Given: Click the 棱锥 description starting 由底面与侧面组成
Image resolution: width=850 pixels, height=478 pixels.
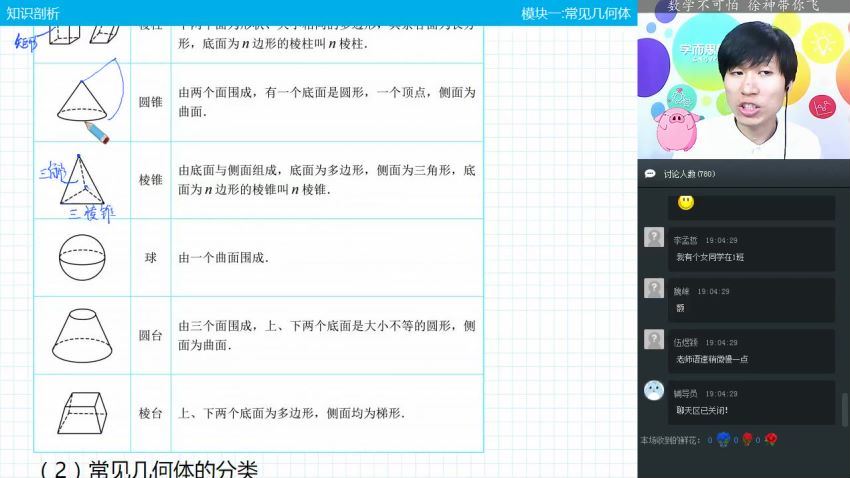Looking at the screenshot, I should [x=327, y=180].
